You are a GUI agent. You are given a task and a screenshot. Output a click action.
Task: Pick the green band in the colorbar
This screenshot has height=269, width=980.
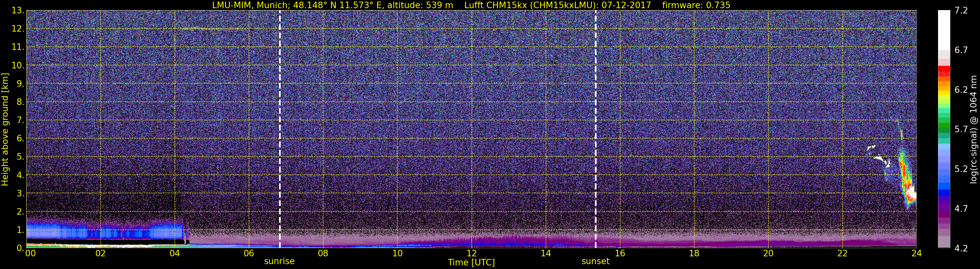944,125
